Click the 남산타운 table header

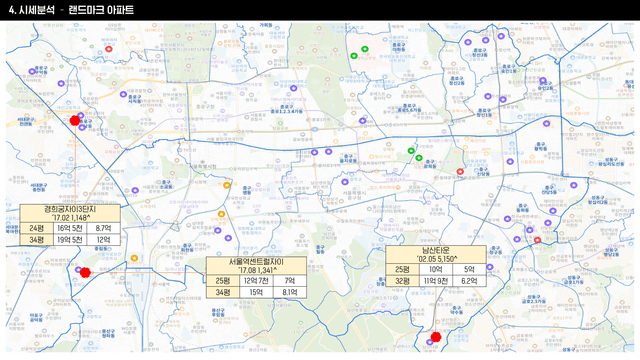point(436,254)
